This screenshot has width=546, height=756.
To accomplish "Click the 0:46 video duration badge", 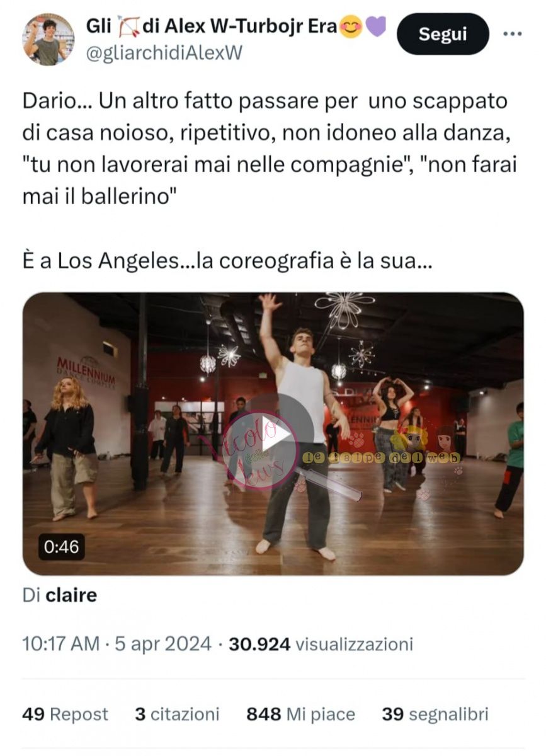I will 61,547.
